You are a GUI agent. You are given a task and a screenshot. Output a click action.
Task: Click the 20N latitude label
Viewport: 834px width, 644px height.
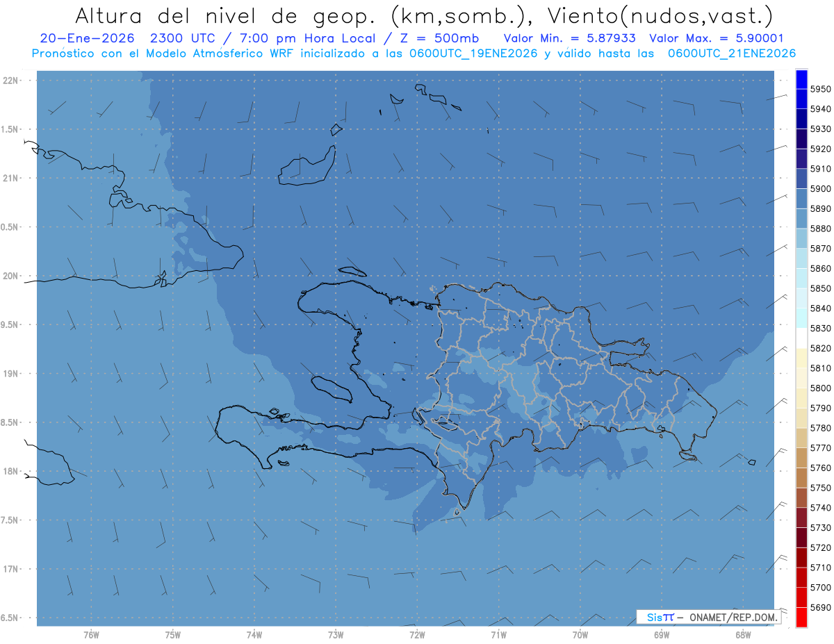pos(10,276)
